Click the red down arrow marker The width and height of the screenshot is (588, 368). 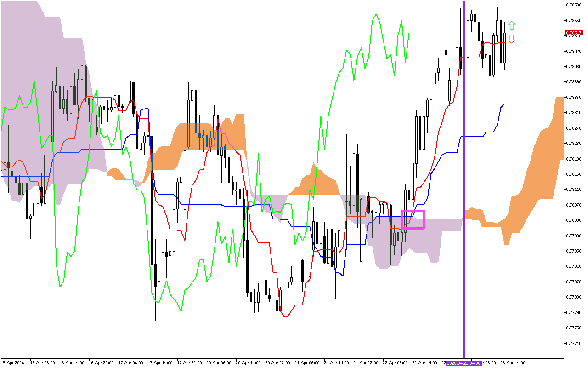click(511, 39)
